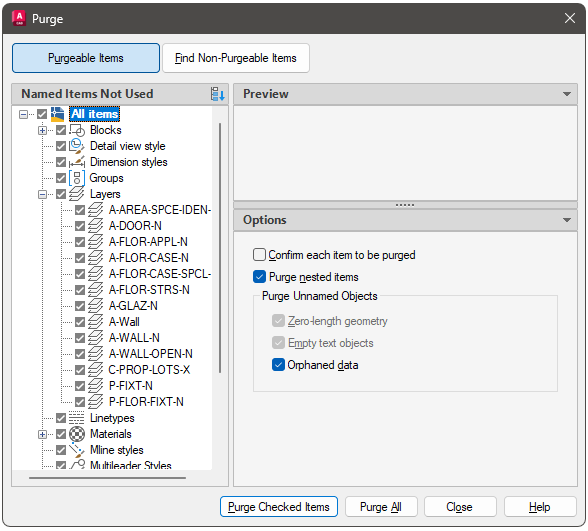Select the Blocks category icon

77,130
